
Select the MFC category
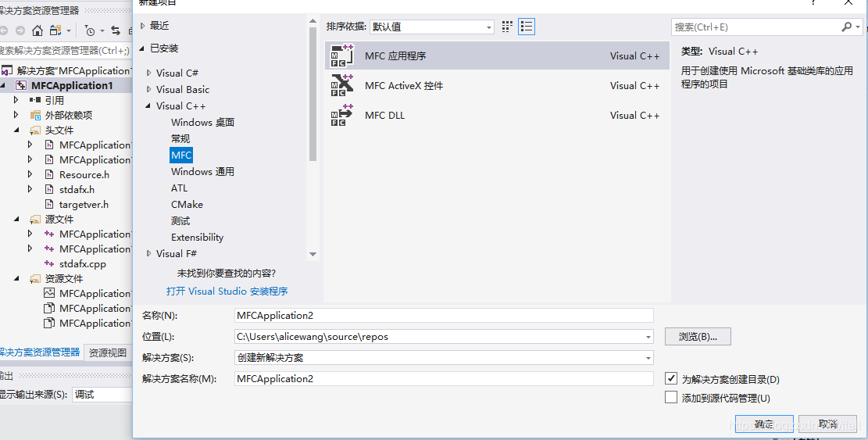pos(181,155)
